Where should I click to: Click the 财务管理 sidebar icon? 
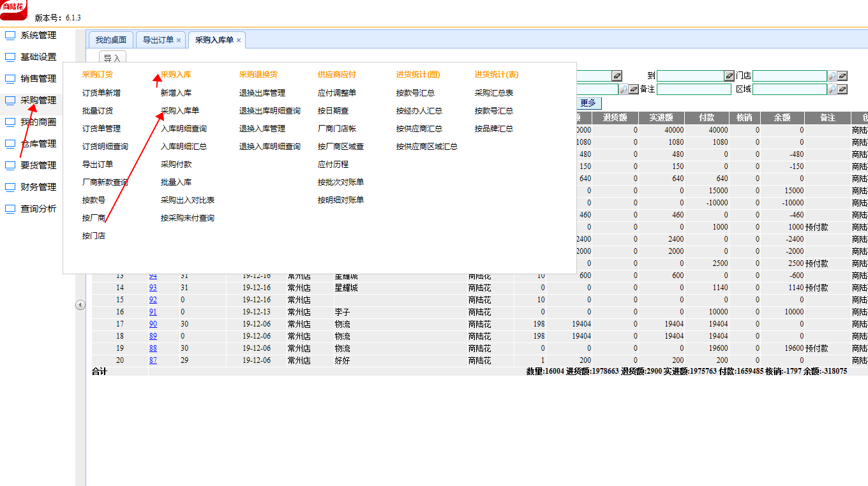[x=10, y=188]
